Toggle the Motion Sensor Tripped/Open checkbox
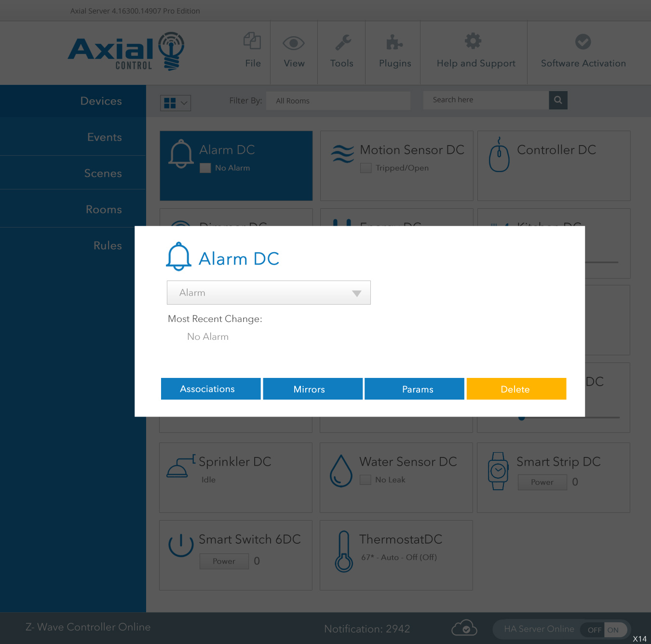 tap(366, 168)
